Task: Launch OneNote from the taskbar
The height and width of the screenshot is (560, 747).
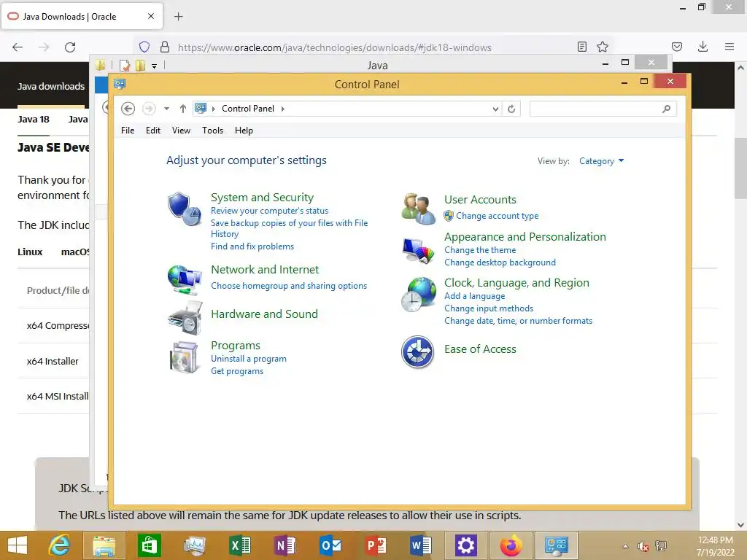Action: [x=285, y=545]
